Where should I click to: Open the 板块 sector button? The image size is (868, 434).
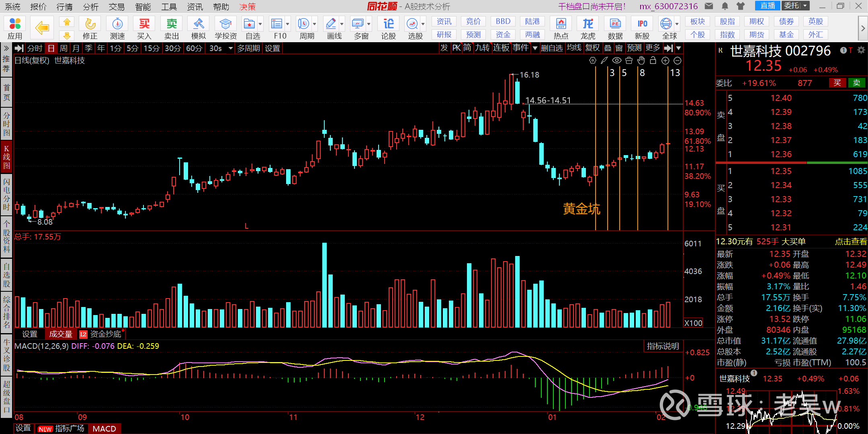pyautogui.click(x=698, y=21)
